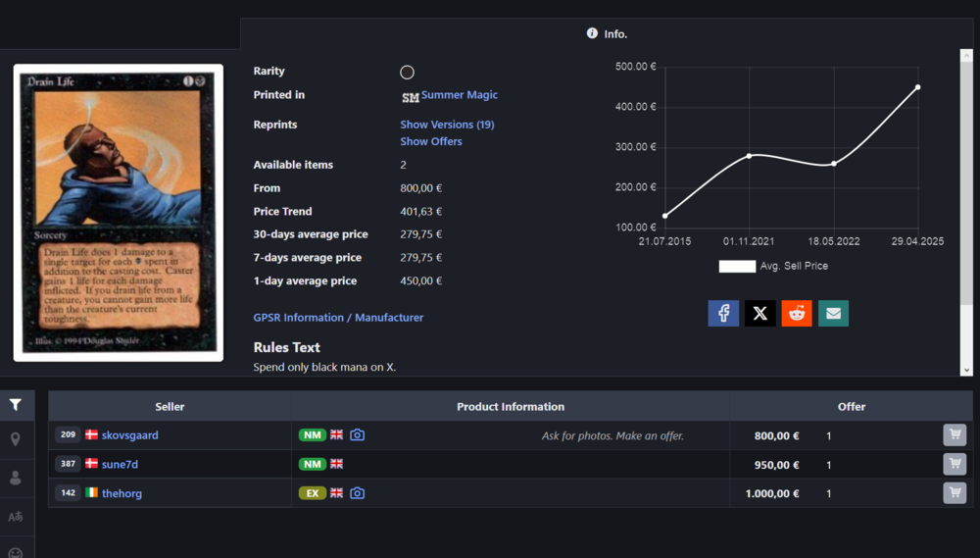Open seller thehorg's profile
This screenshot has height=558, width=980.
coord(122,493)
